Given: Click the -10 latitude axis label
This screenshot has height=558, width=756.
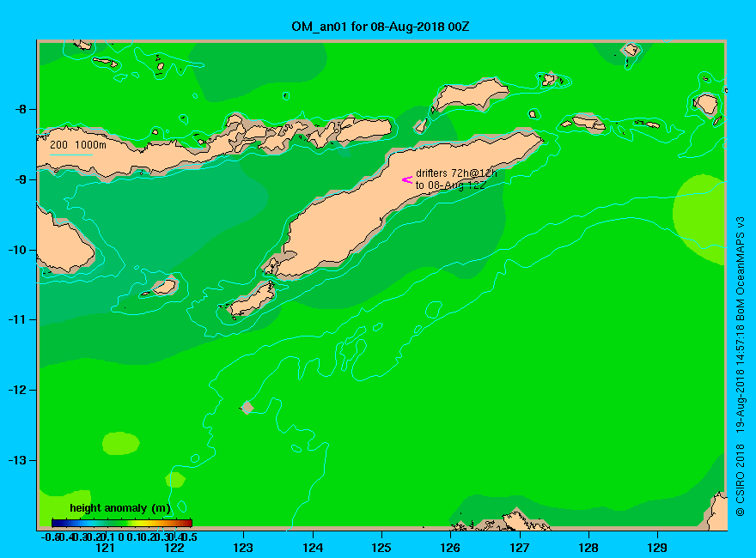Looking at the screenshot, I should pos(17,250).
